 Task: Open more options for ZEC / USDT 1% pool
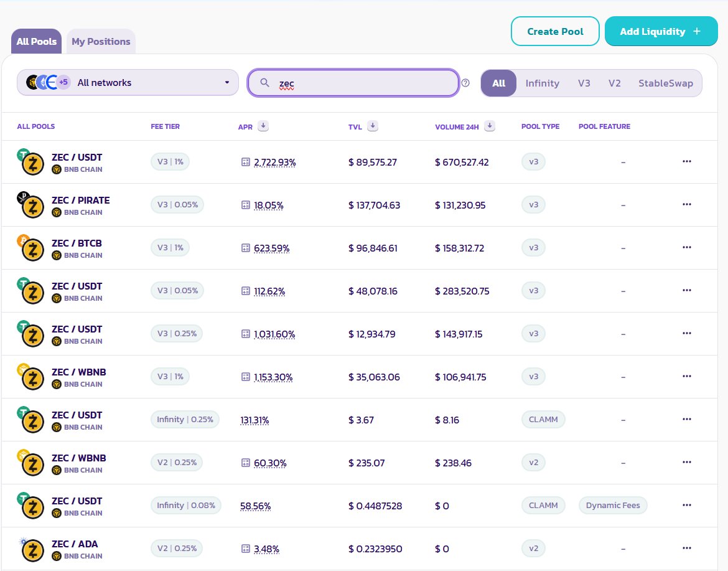[x=687, y=161]
